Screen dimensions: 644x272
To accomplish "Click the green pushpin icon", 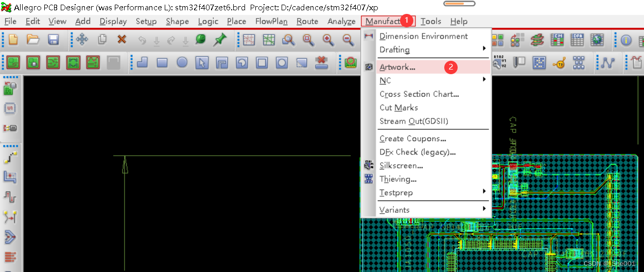I will click(x=220, y=40).
